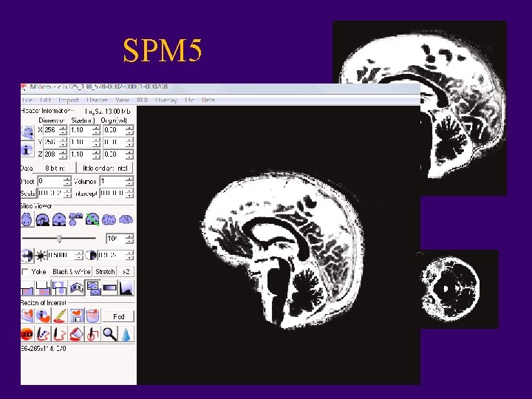Click the sun brightness icon
This screenshot has height=399, width=532.
coord(41,255)
